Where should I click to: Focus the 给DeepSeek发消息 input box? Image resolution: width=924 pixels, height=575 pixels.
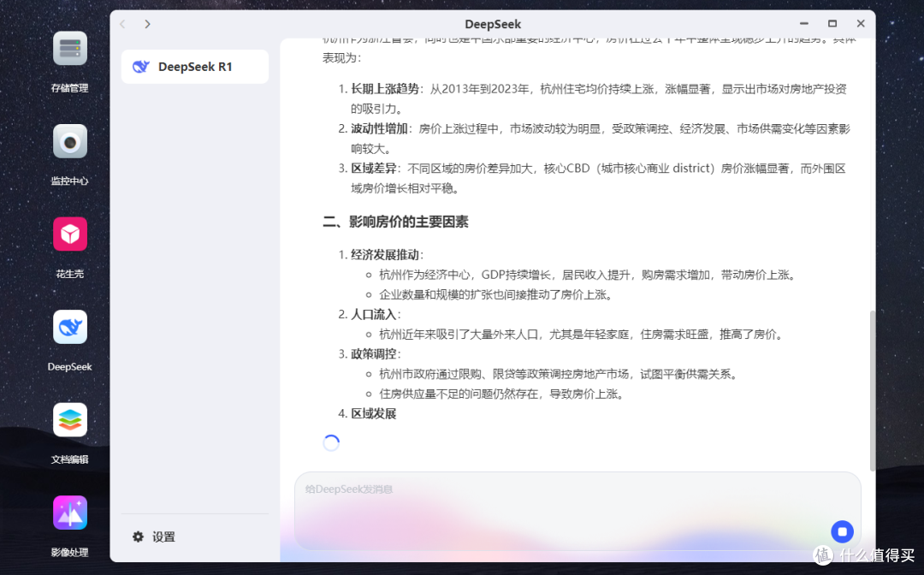[577, 511]
